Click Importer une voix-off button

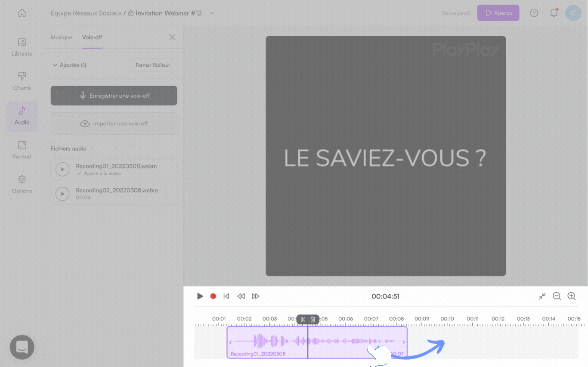click(x=114, y=124)
